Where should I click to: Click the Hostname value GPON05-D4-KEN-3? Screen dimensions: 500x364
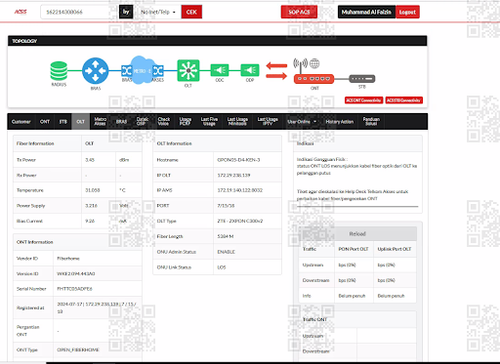tap(238, 160)
